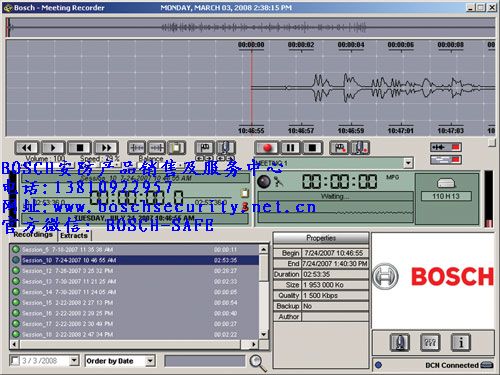Click the playback fast-forward button
This screenshot has height=375, width=500.
tap(106, 148)
